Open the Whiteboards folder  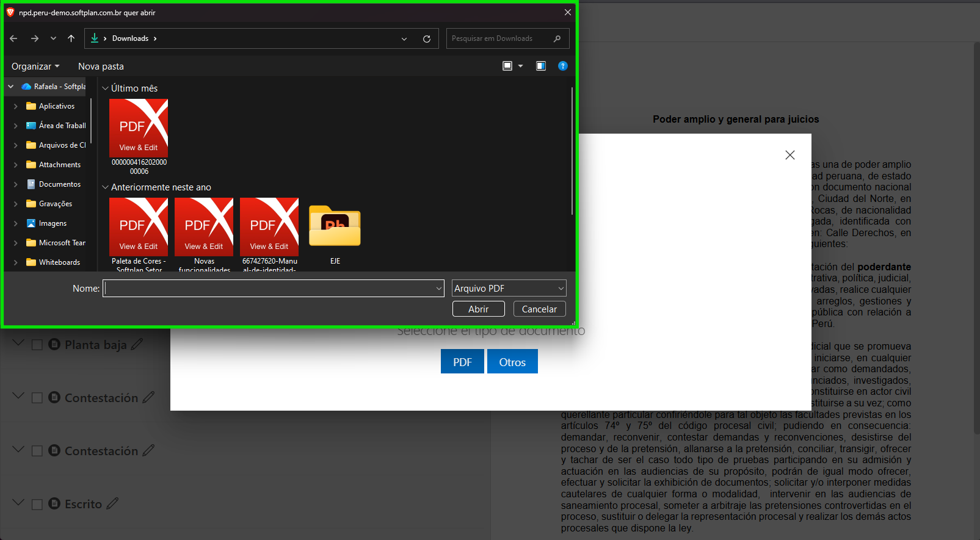[x=54, y=262]
